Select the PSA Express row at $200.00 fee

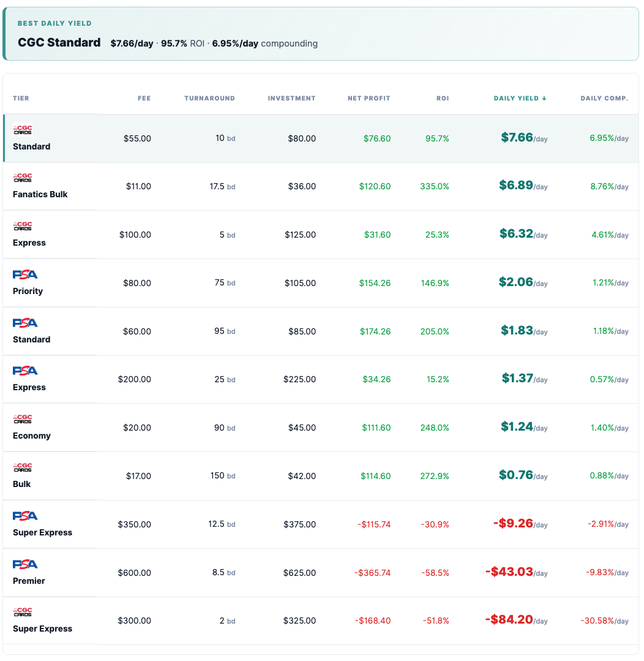(x=321, y=379)
